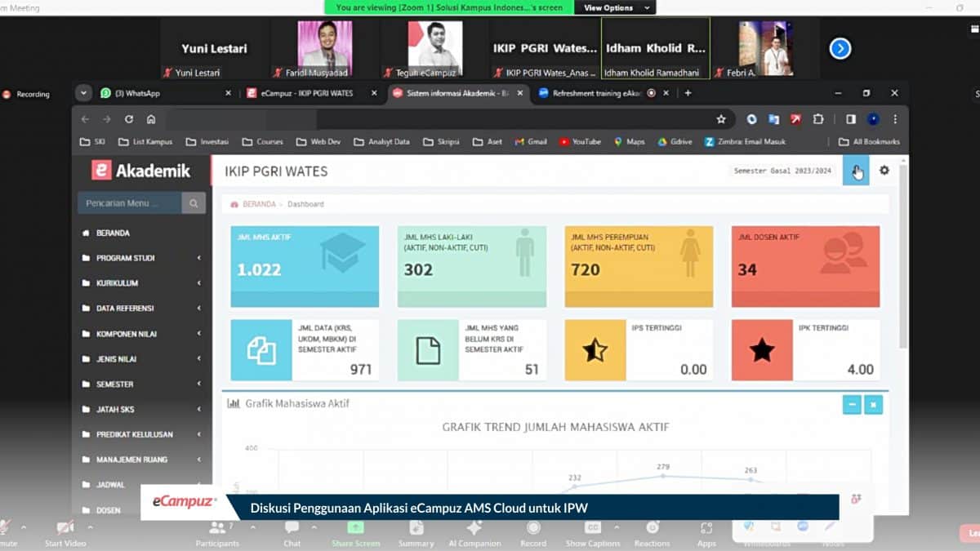Click the search icon beside Pencarian Menu
Image resolution: width=980 pixels, height=551 pixels.
[x=194, y=202]
